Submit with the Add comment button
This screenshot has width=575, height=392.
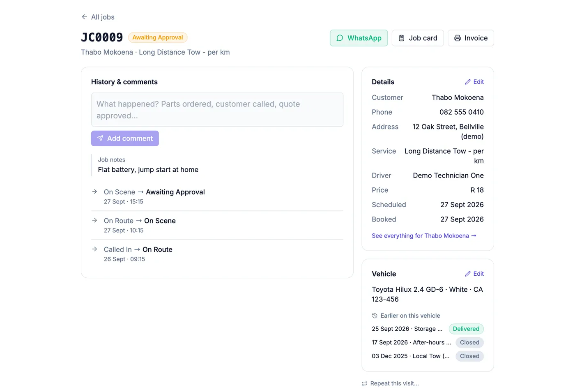click(x=125, y=138)
